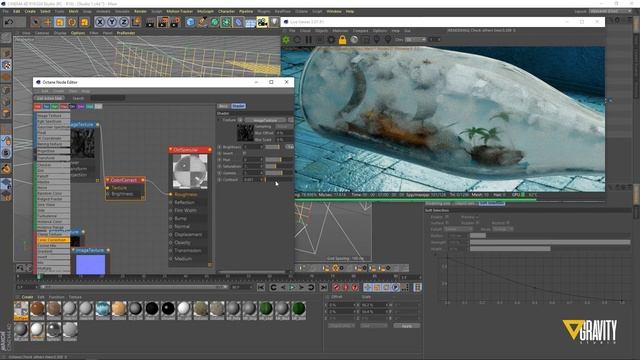Toggle the Soft Selection Preview checkbox

[476, 217]
